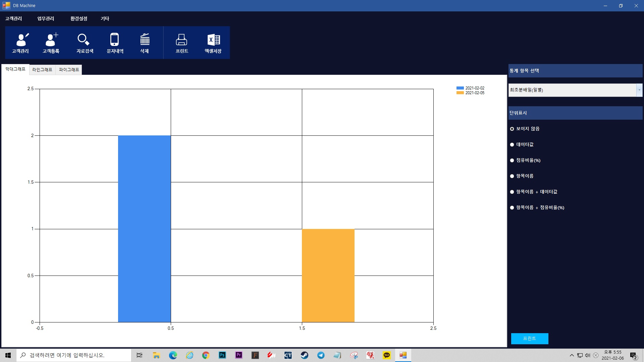Click the blue 2021-02-02 legend swatch
Image resolution: width=644 pixels, height=362 pixels.
(460, 88)
